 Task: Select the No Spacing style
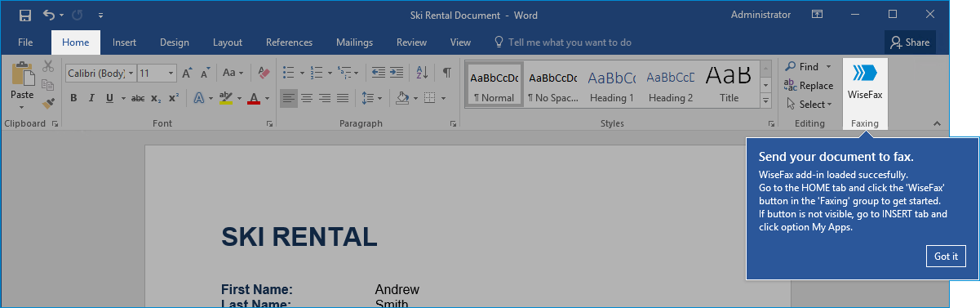[552, 85]
